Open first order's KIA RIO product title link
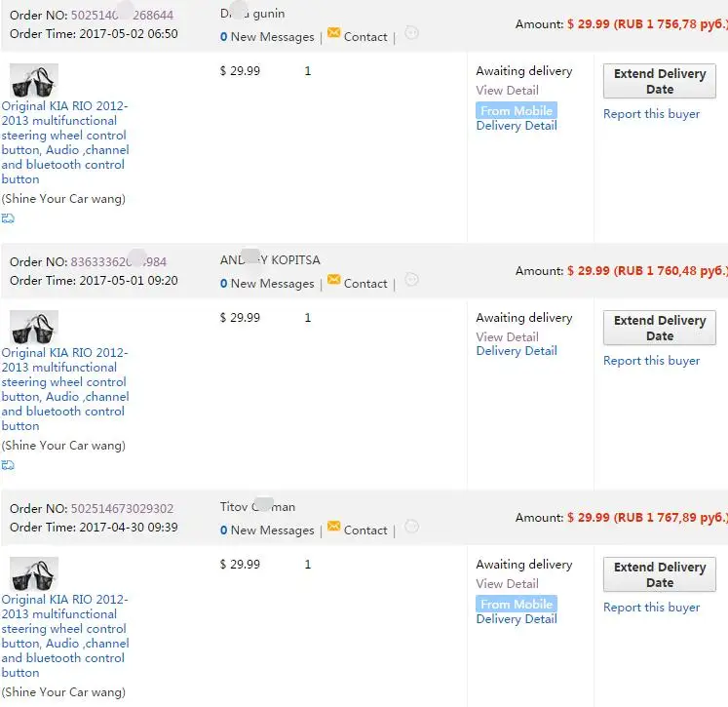Viewport: 728px width, 707px height. pyautogui.click(x=65, y=142)
